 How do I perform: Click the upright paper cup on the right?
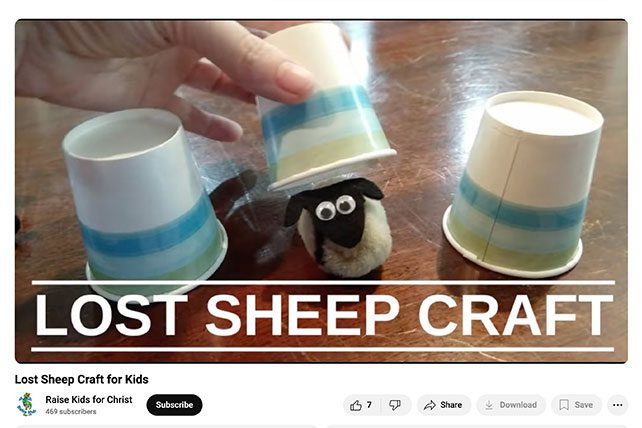[x=523, y=184]
